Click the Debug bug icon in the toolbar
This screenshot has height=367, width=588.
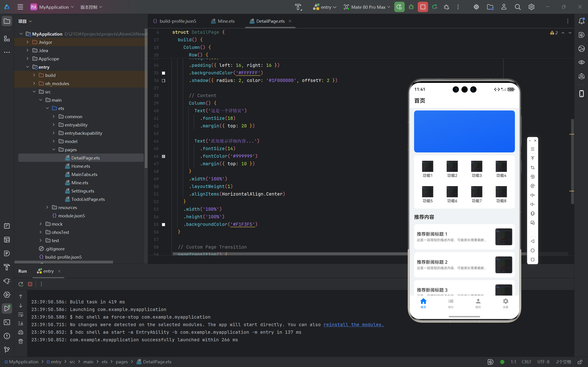(411, 7)
